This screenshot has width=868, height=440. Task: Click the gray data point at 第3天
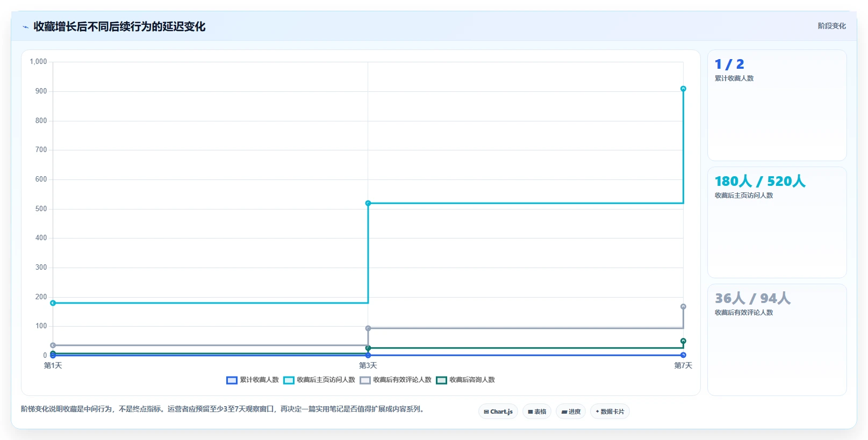click(368, 328)
